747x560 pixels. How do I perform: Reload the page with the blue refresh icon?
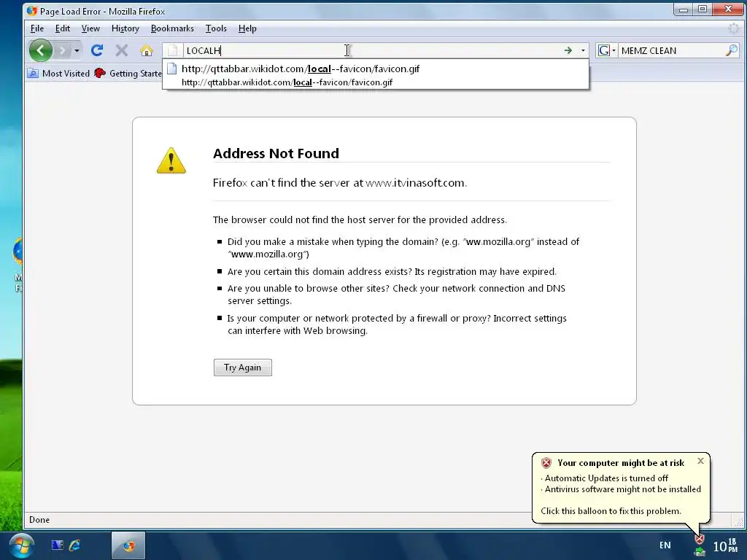click(x=97, y=50)
